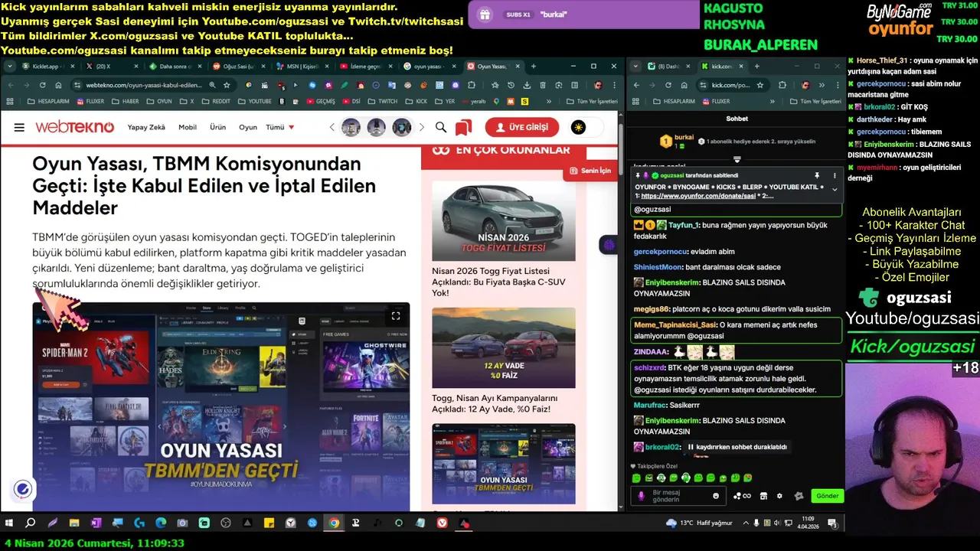This screenshot has width=980, height=551.
Task: Expand the Tümü dropdown in Webtekno nav
Action: point(280,128)
